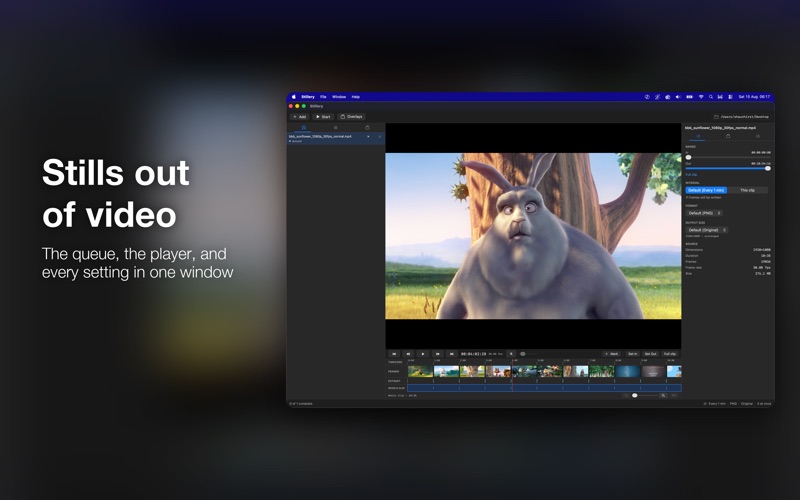The image size is (800, 500).
Task: Click the blue whole clip bar in timeline
Action: click(544, 388)
